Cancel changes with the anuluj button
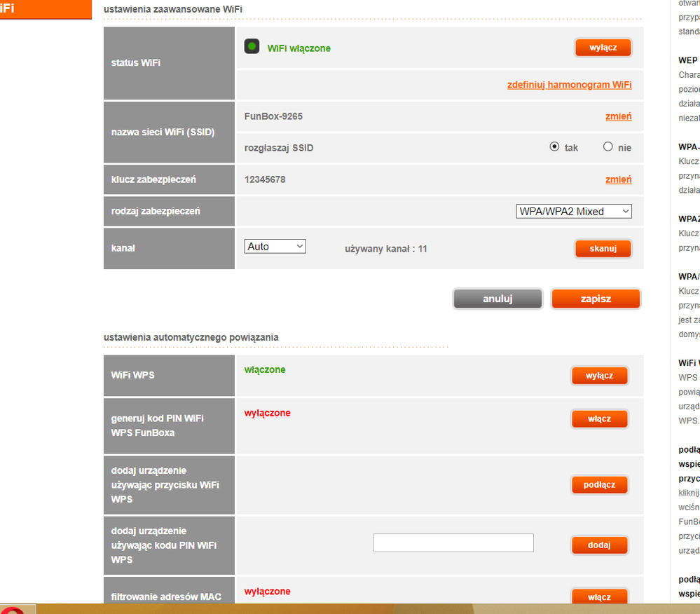The image size is (700, 614). pyautogui.click(x=497, y=299)
